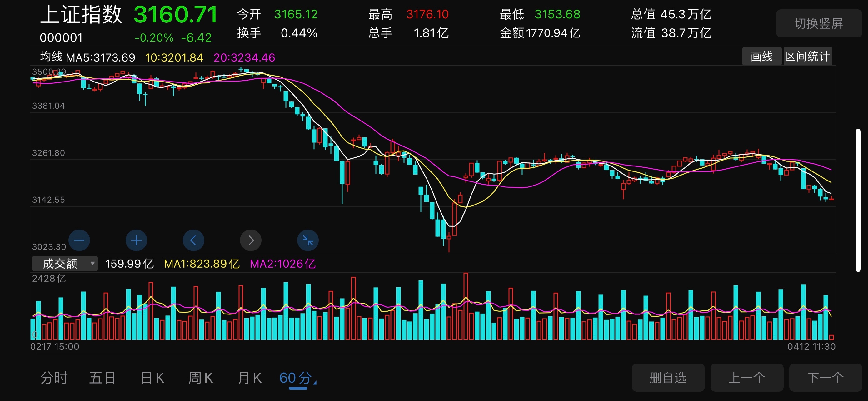Image resolution: width=868 pixels, height=401 pixels.
Task: Tap the MA5:3173.69 label
Action: click(x=100, y=57)
